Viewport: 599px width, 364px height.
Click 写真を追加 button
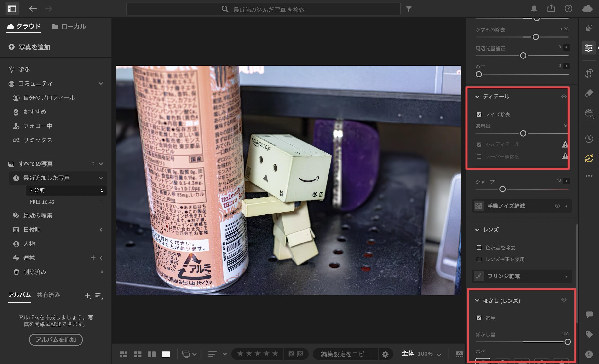(x=29, y=47)
